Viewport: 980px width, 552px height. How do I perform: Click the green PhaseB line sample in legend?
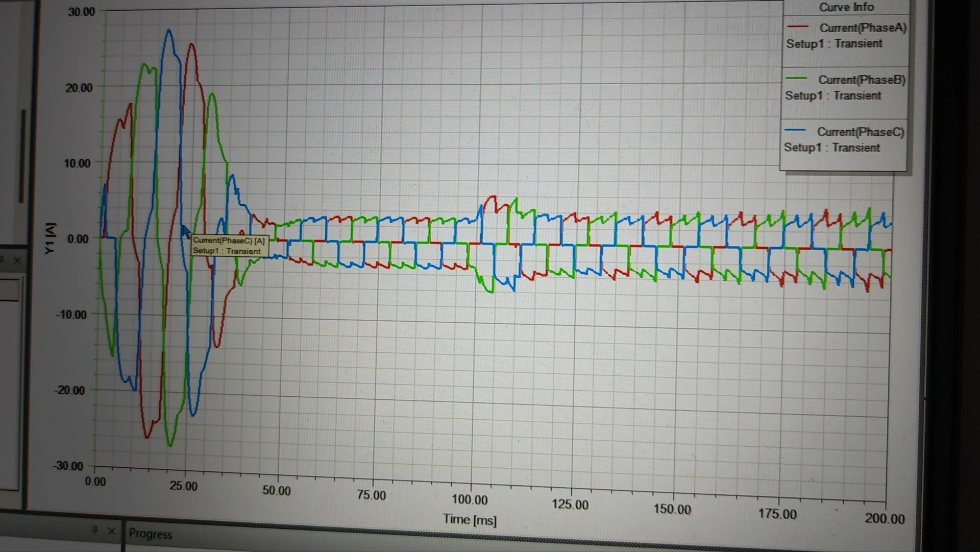pos(796,78)
